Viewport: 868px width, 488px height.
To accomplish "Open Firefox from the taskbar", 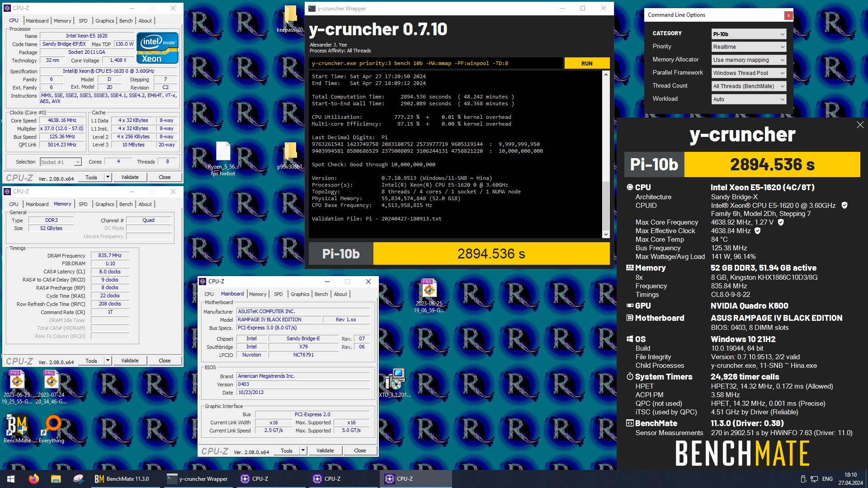I will pos(33,479).
